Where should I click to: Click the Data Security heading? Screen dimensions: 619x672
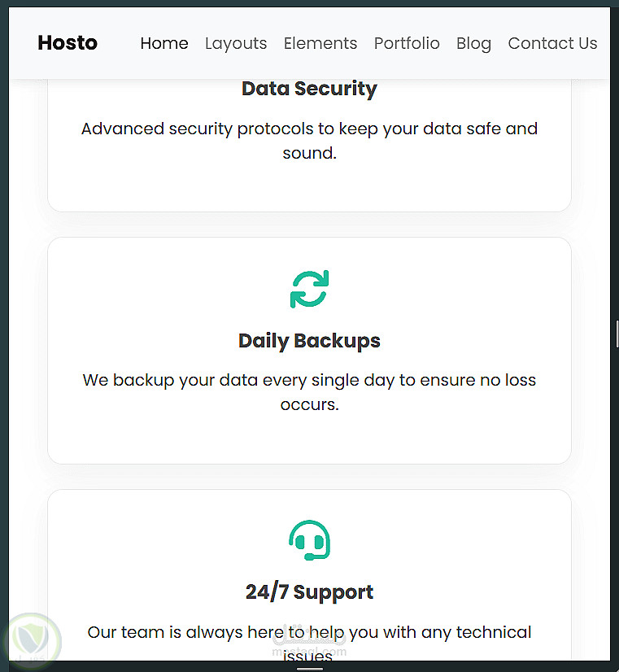tap(309, 89)
